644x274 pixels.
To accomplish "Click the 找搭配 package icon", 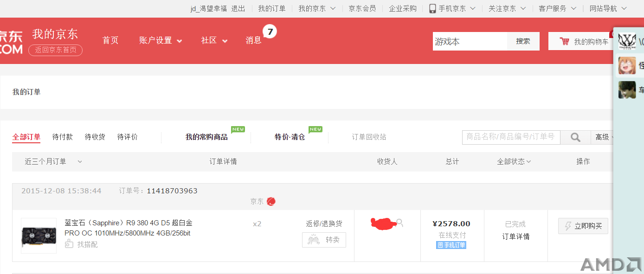I will pos(69,244).
